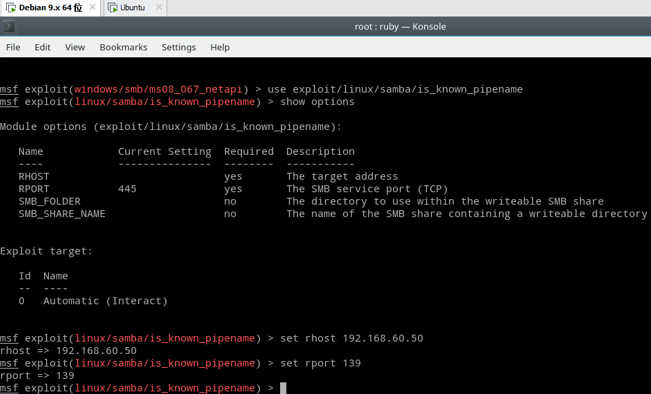Click the 'use exploit/linux/samba/is_known_pipename' command text
Image resolution: width=651 pixels, height=394 pixels.
[x=395, y=89]
